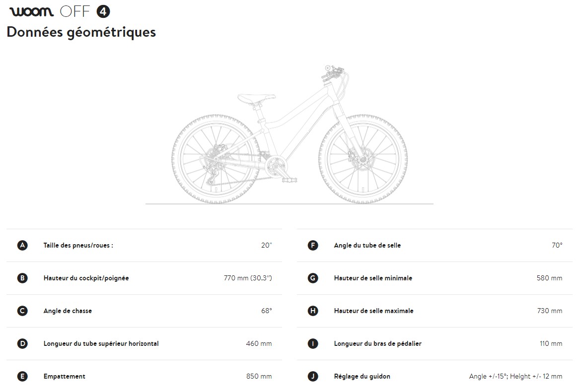Image resolution: width=583 pixels, height=392 pixels.
Task: Click the circled number 4 badge
Action: click(104, 11)
